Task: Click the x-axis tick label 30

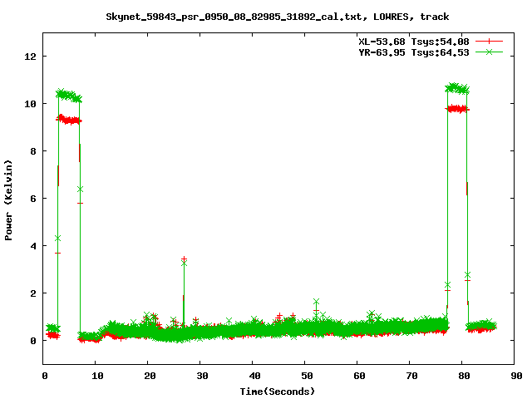Action: (x=202, y=376)
